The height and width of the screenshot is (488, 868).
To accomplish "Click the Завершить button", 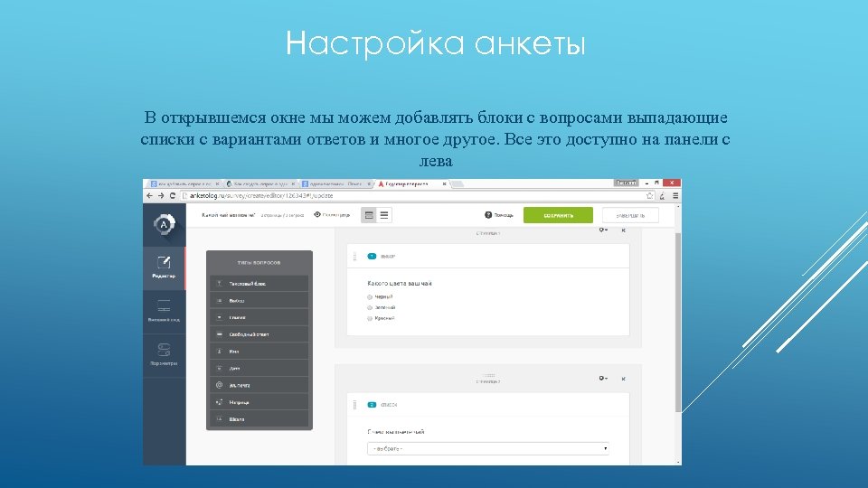I will pyautogui.click(x=630, y=215).
